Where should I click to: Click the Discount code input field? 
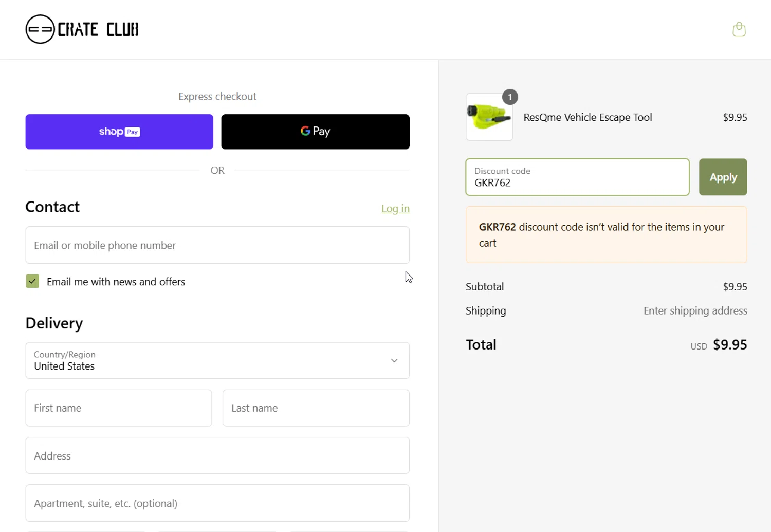[x=577, y=177]
